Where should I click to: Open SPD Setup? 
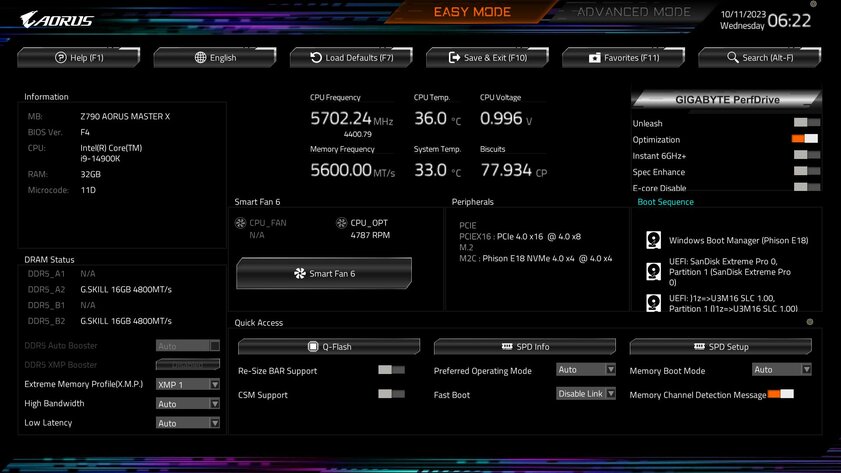tap(721, 346)
